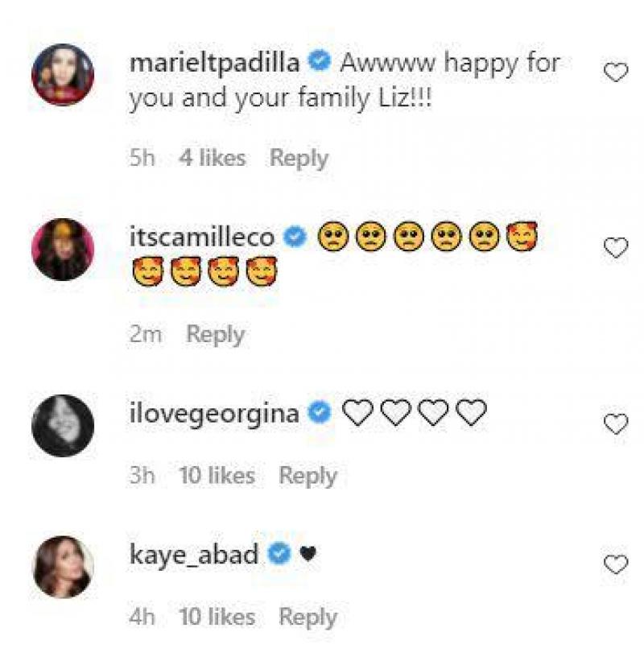This screenshot has width=644, height=665.
Task: View the 10 likes on kaye_abad's comment
Action: click(217, 617)
